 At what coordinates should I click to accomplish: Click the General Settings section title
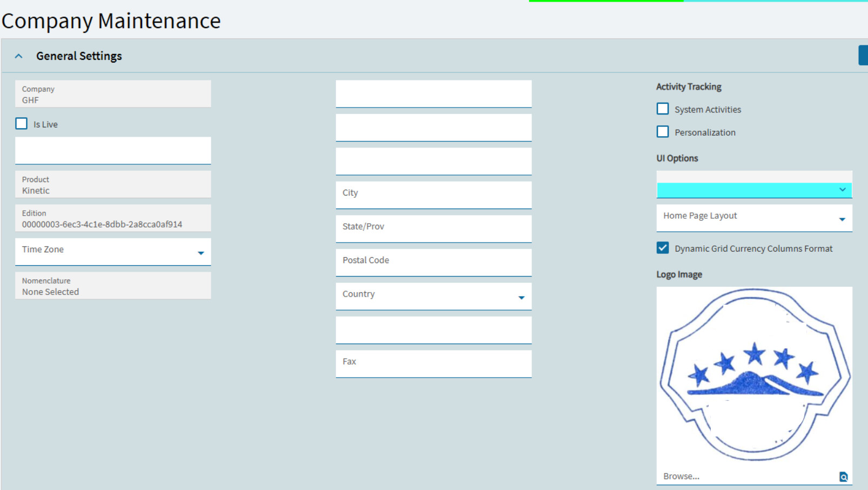coord(79,56)
